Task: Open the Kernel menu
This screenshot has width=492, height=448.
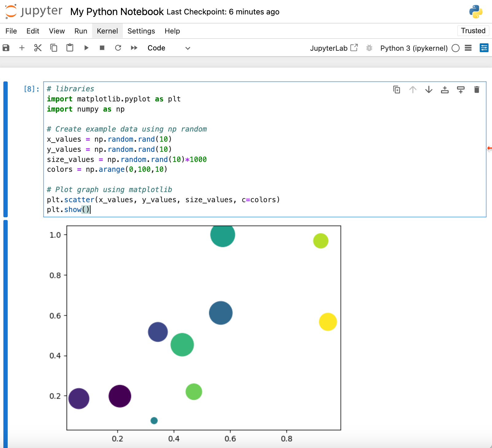Action: [107, 31]
